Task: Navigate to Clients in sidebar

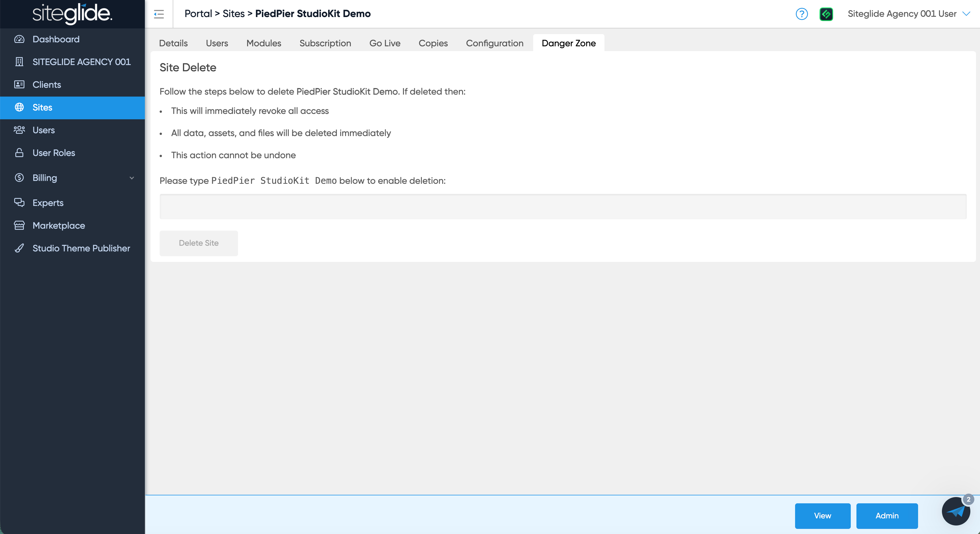Action: click(72, 84)
